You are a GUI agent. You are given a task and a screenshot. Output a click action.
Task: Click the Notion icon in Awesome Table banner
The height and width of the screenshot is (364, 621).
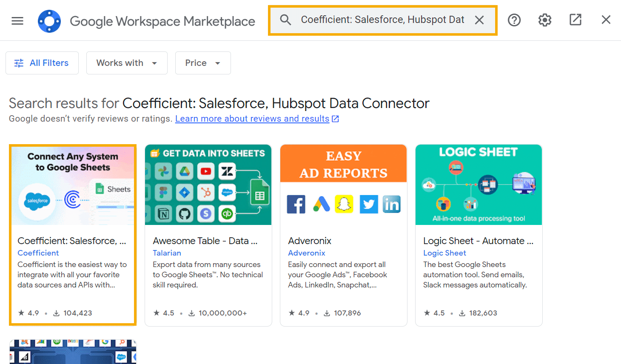point(163,213)
